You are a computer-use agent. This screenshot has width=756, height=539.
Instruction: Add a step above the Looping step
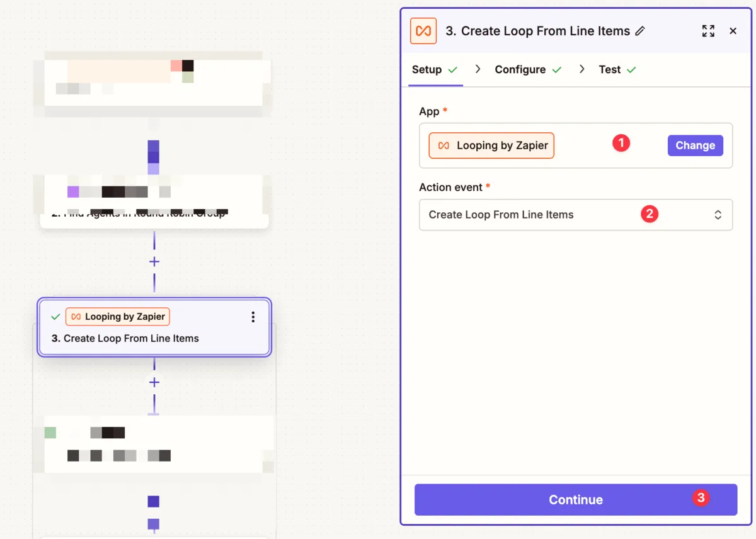tap(154, 261)
